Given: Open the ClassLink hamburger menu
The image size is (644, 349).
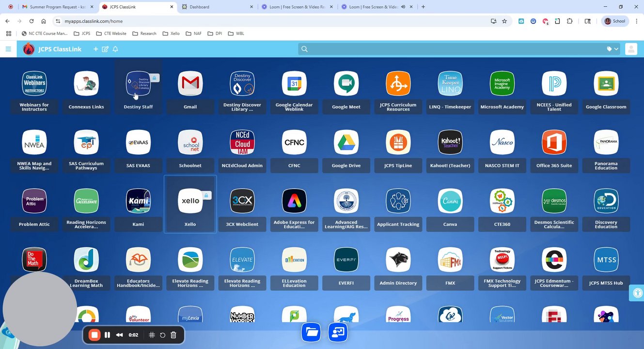Looking at the screenshot, I should point(8,49).
